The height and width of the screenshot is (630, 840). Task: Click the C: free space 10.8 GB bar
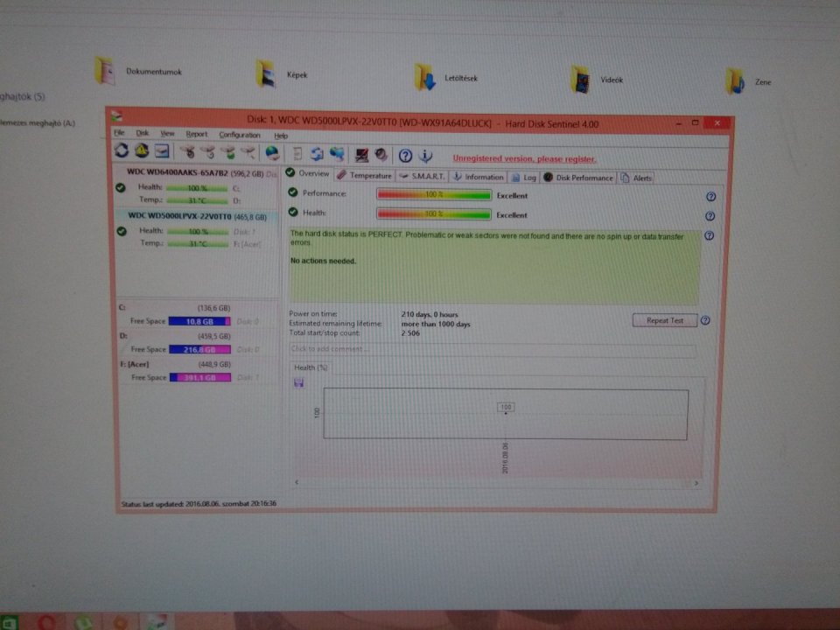click(199, 321)
